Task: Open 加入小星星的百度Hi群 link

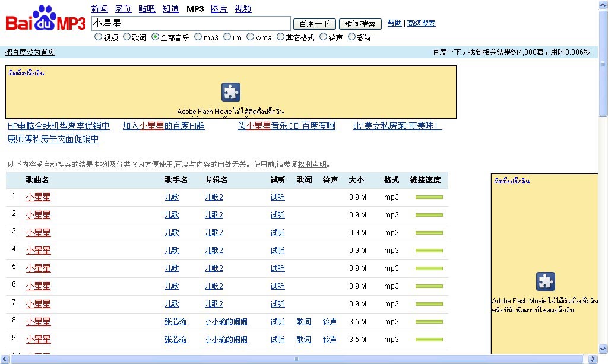Action: [164, 126]
